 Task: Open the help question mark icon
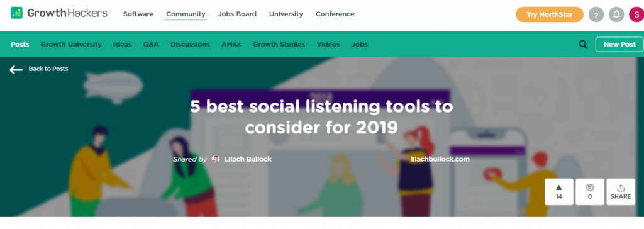[596, 15]
